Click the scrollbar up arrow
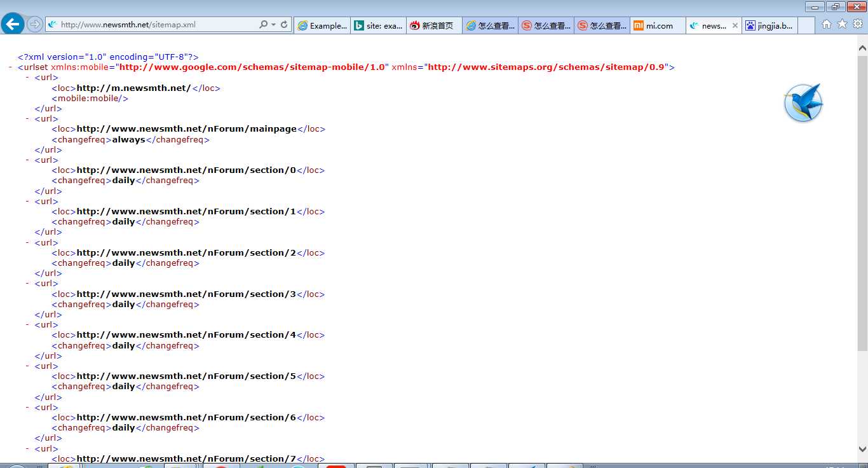 (x=862, y=48)
